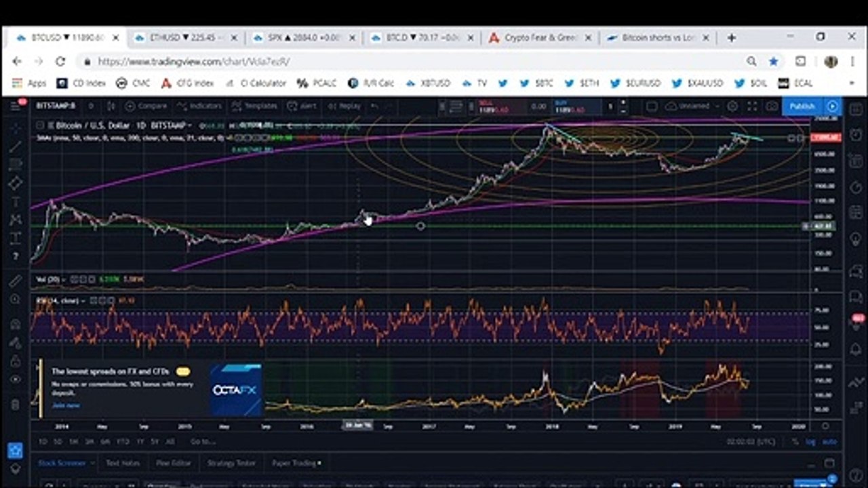Viewport: 868px width, 488px height.
Task: Select the text annotation tool
Action: (16, 201)
